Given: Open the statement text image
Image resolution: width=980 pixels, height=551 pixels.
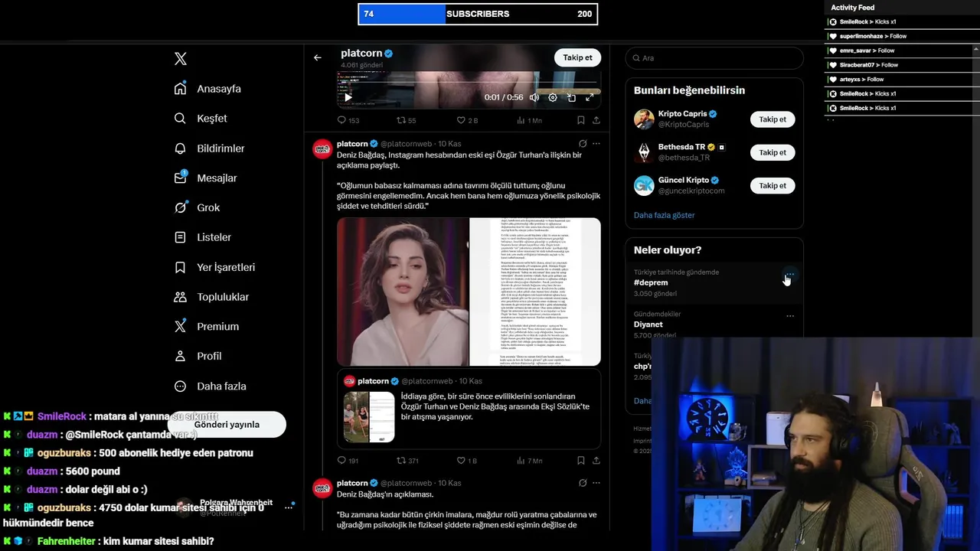Looking at the screenshot, I should [535, 292].
